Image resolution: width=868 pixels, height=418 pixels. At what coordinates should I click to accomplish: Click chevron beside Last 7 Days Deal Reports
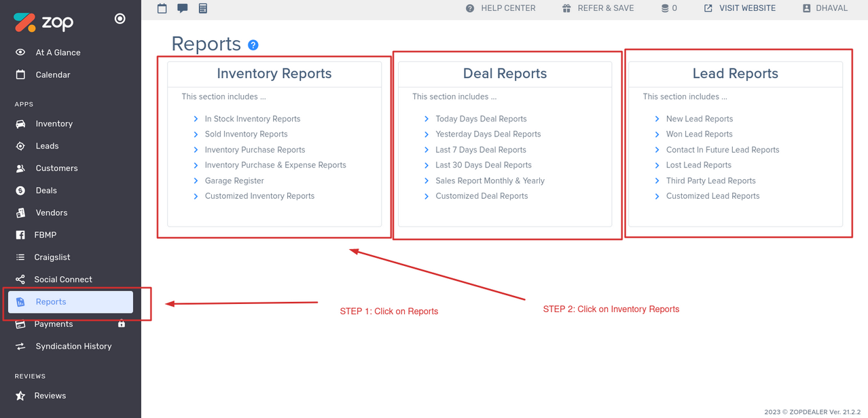coord(427,150)
